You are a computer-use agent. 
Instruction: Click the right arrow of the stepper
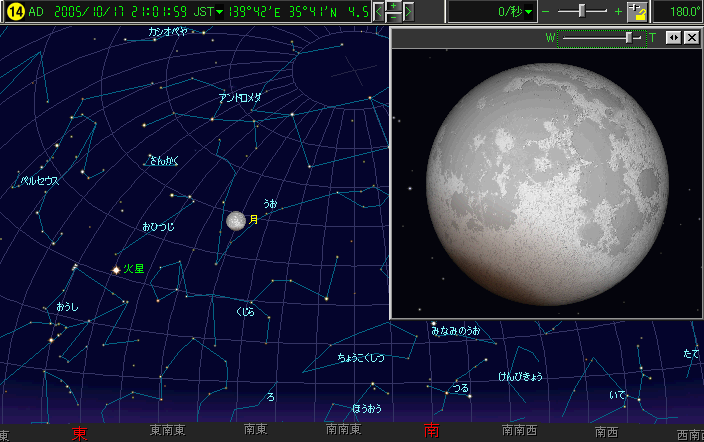coord(409,12)
